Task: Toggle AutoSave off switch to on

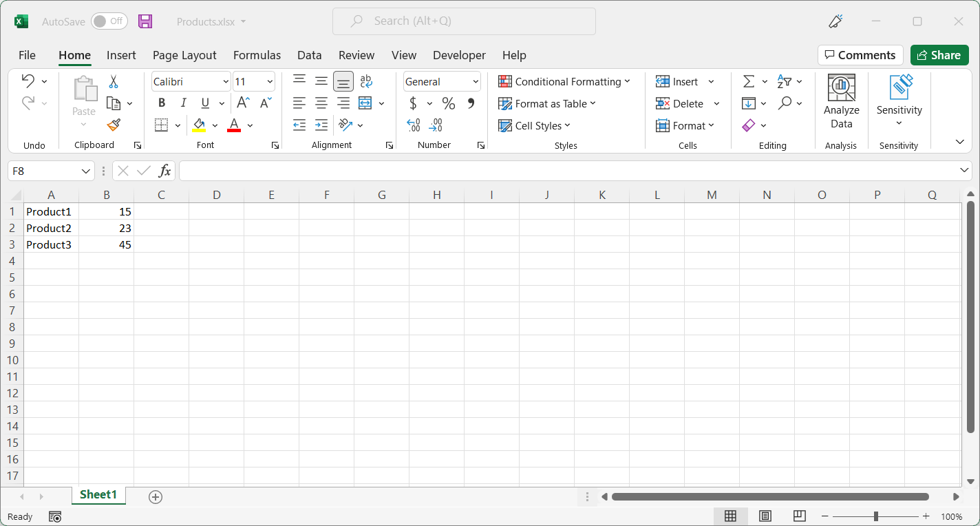Action: pos(108,21)
